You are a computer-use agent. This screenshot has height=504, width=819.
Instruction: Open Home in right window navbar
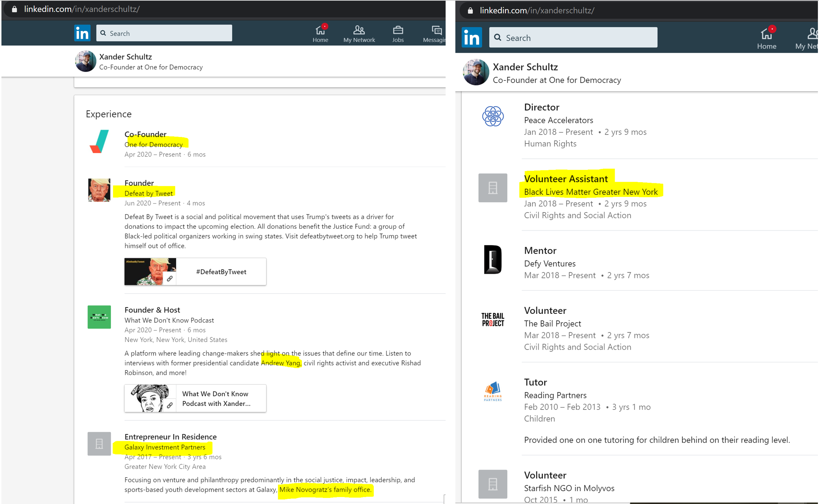pyautogui.click(x=767, y=38)
